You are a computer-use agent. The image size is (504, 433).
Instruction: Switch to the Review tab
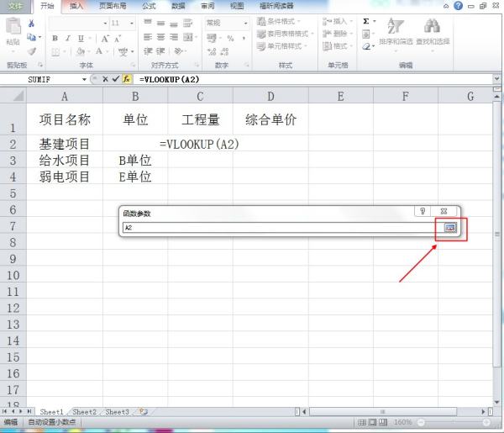tap(207, 6)
